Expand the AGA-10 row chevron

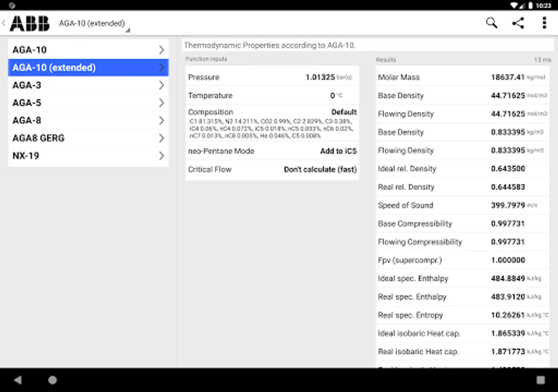(x=161, y=50)
